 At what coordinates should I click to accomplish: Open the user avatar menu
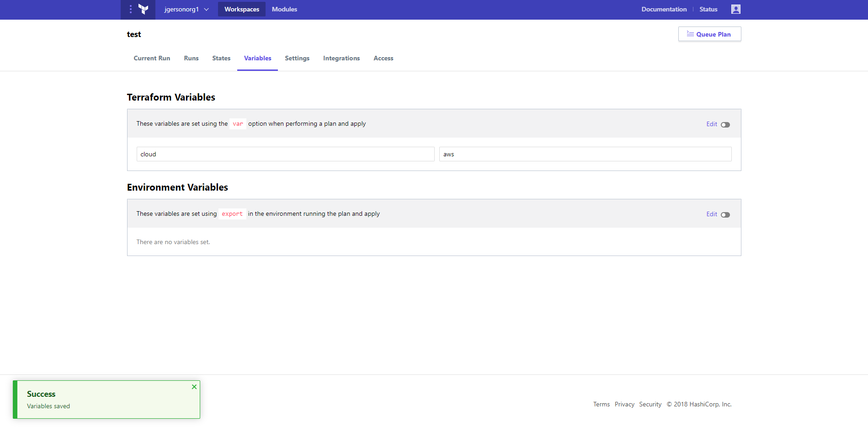pos(735,9)
